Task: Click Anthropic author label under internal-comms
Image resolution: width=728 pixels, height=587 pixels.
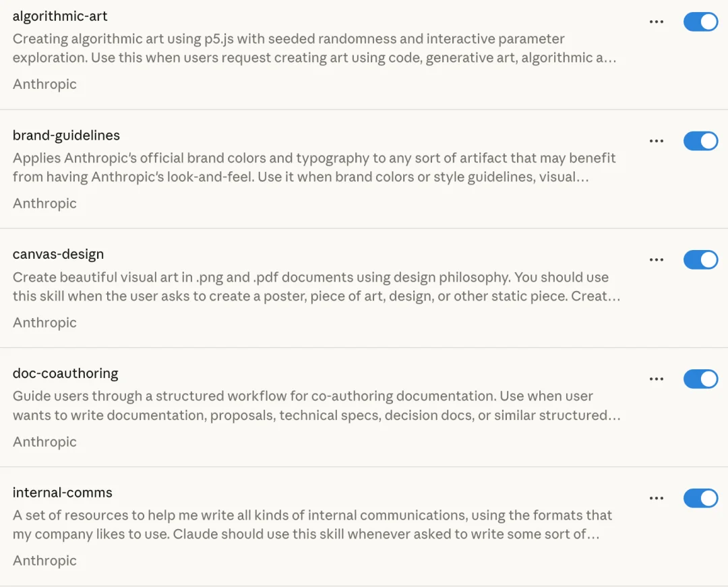Action: click(44, 561)
